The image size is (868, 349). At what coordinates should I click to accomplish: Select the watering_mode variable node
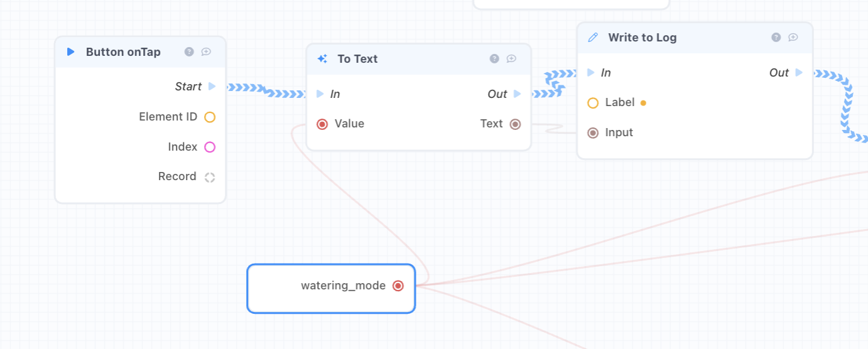pos(331,288)
